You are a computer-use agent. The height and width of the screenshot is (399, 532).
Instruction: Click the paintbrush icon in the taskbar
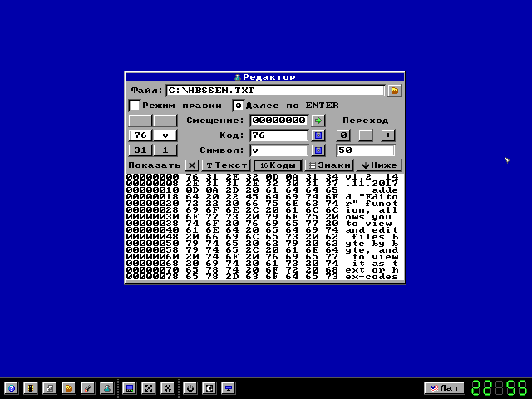point(87,387)
